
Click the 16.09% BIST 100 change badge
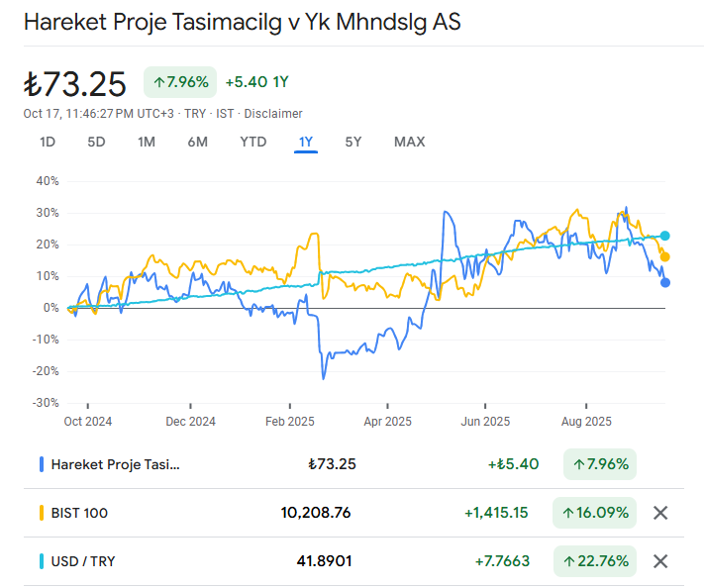(x=594, y=513)
